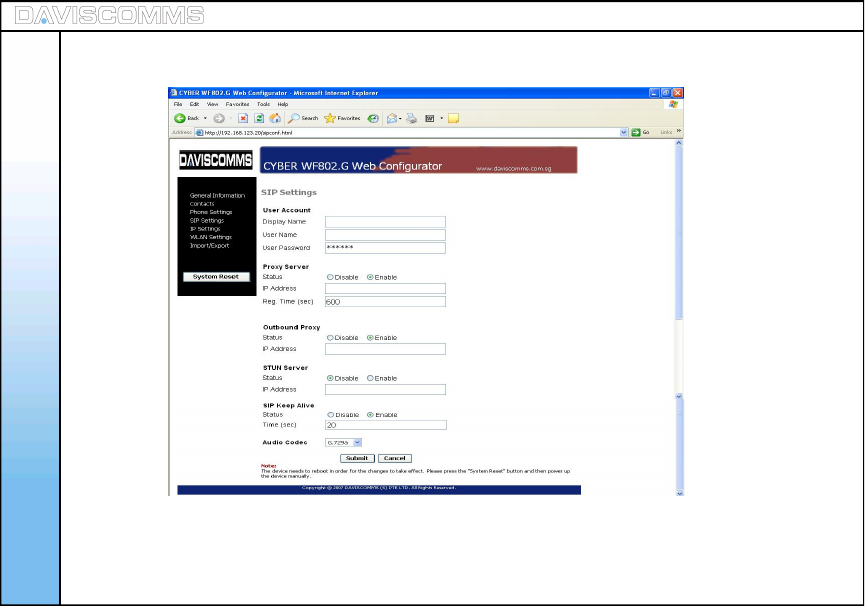Viewport: 865px width, 606px height.
Task: Open the History clock icon
Action: [x=373, y=118]
